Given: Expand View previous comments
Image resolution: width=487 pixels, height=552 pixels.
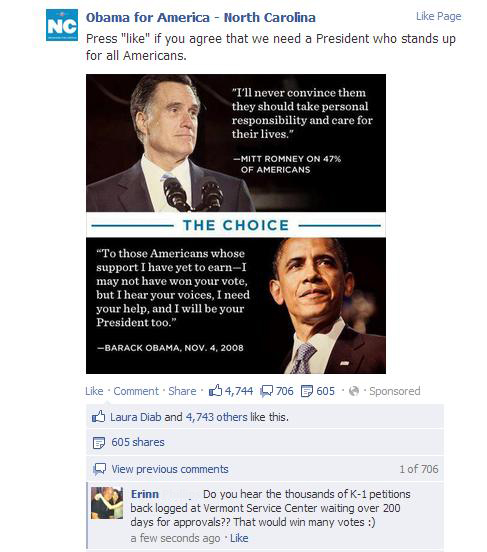Looking at the screenshot, I should coord(170,469).
